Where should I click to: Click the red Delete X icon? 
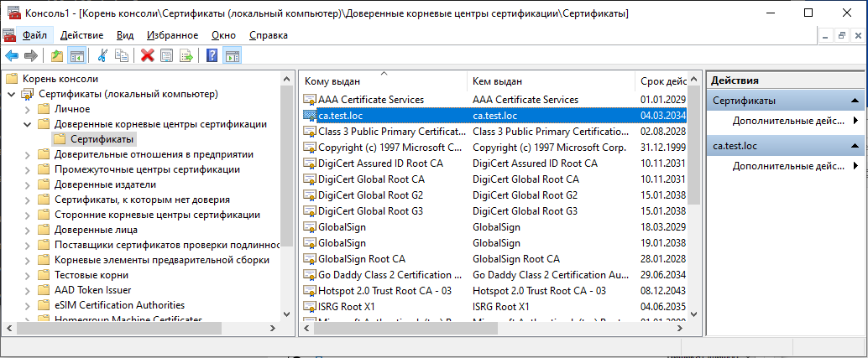click(x=147, y=56)
